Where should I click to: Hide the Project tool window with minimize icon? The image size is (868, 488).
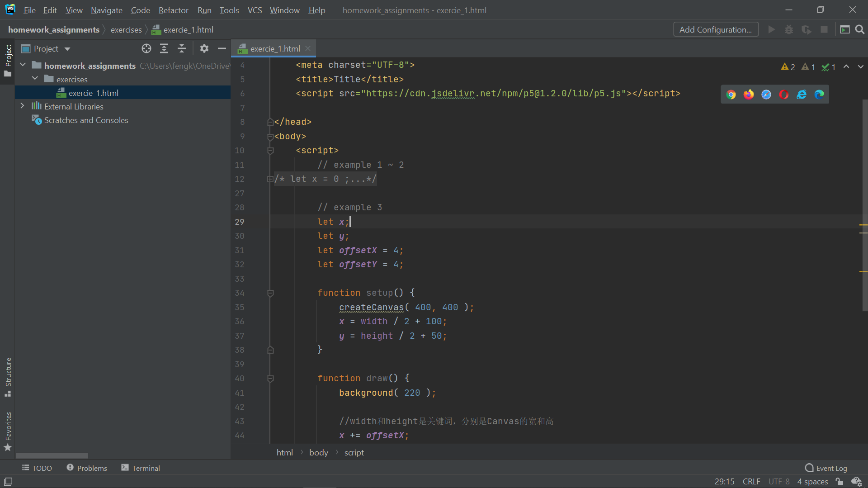221,48
